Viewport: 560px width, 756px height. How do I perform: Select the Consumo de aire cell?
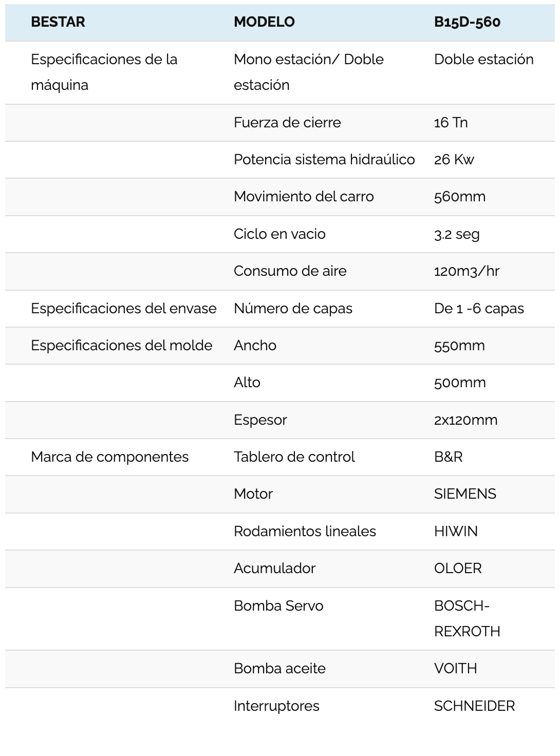290,271
